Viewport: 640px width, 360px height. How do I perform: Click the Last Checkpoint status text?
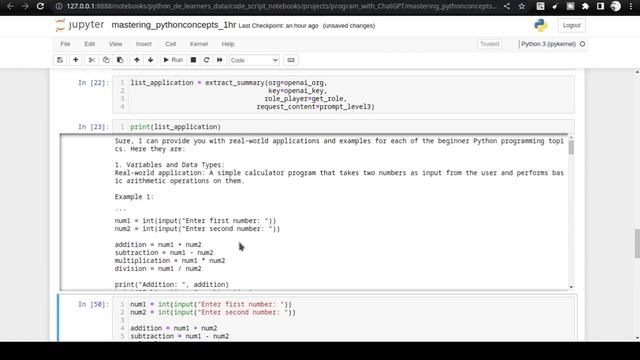pyautogui.click(x=278, y=26)
